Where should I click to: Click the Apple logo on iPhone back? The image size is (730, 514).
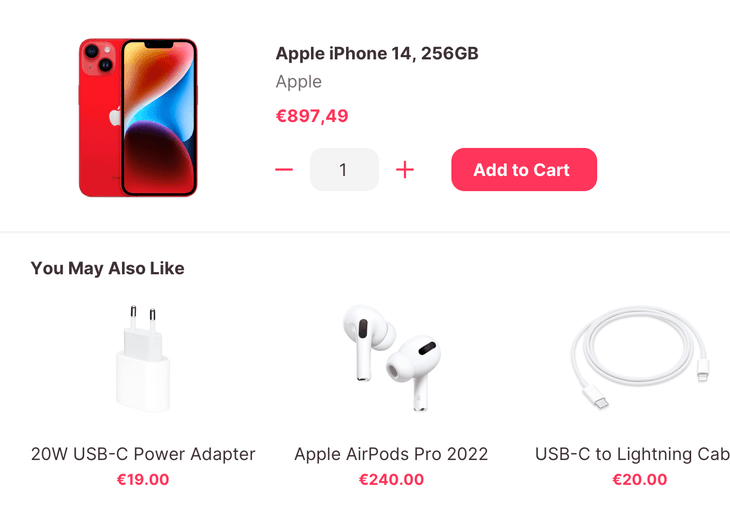coord(115,117)
